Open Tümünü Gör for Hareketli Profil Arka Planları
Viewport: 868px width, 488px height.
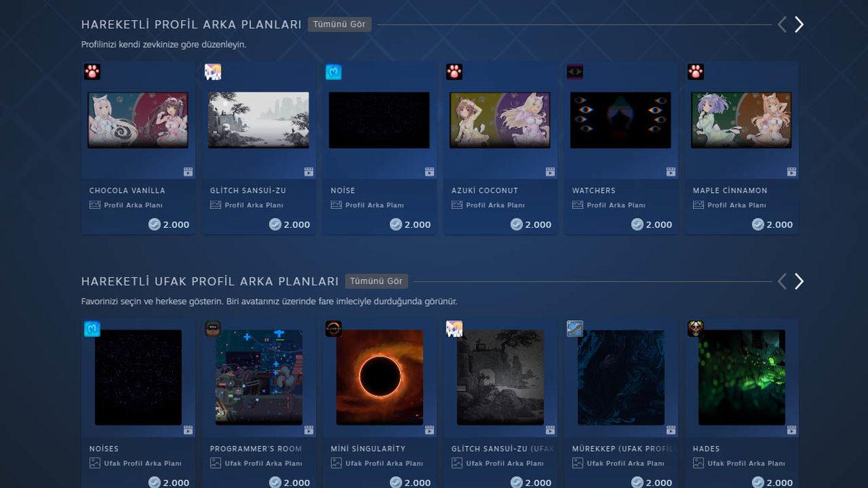[x=339, y=24]
